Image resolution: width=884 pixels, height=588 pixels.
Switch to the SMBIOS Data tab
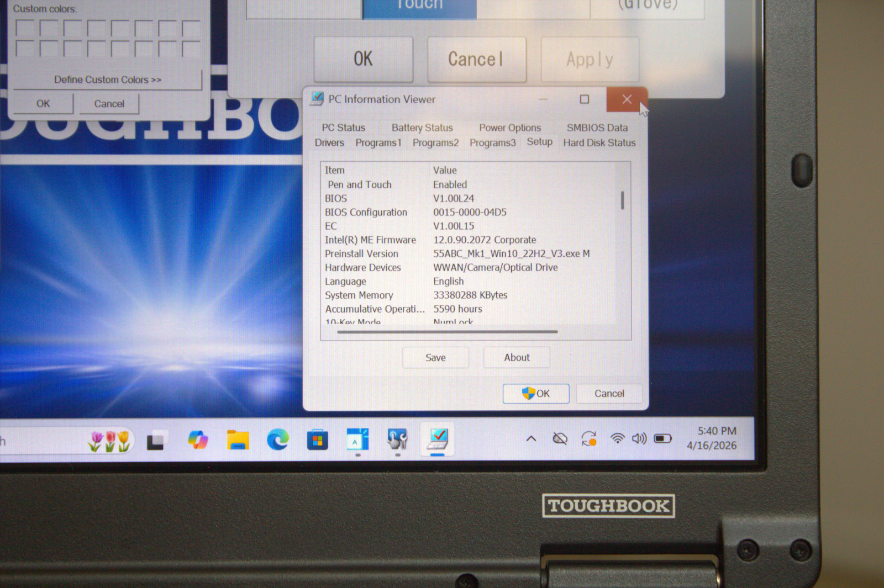pos(597,128)
